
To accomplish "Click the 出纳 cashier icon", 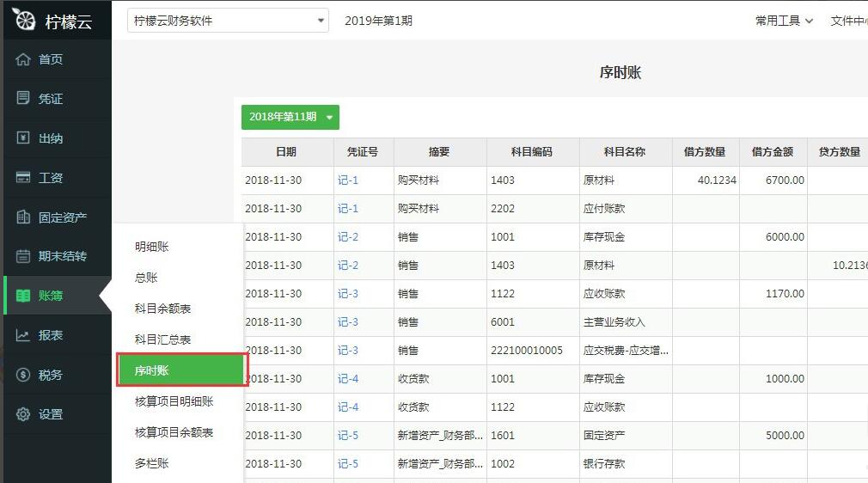I will pyautogui.click(x=22, y=138).
